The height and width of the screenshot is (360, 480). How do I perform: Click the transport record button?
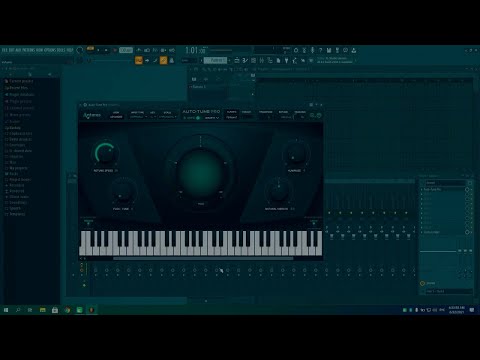(115, 50)
